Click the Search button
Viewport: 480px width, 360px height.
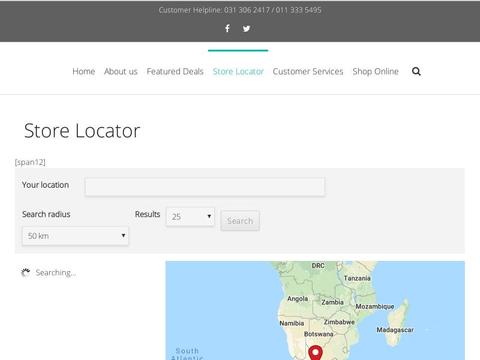(240, 221)
